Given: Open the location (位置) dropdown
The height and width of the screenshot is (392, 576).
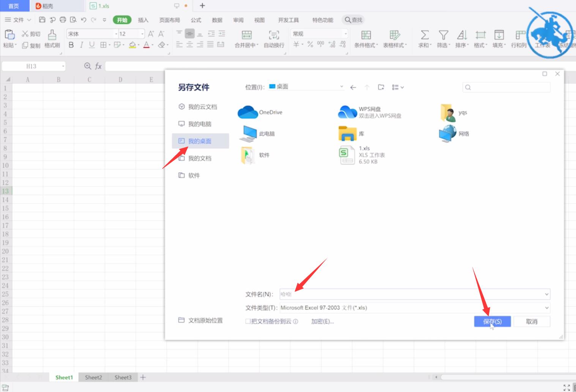Looking at the screenshot, I should (x=341, y=87).
